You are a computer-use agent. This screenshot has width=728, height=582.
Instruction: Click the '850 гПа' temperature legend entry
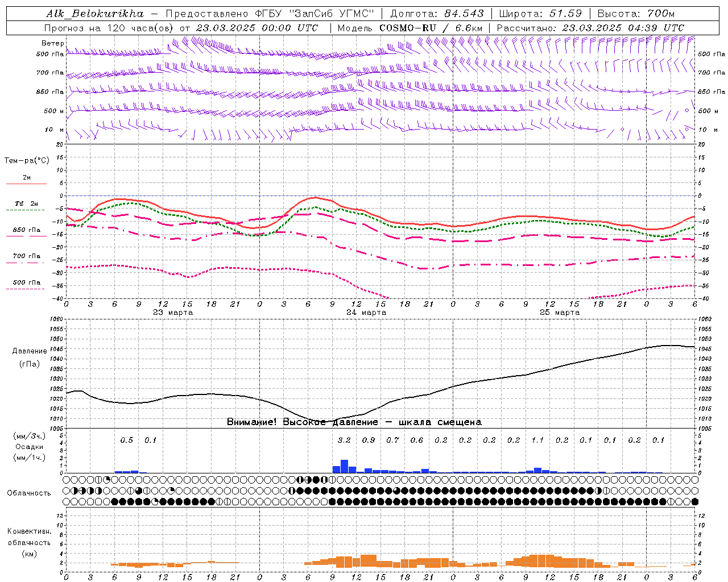pyautogui.click(x=27, y=230)
